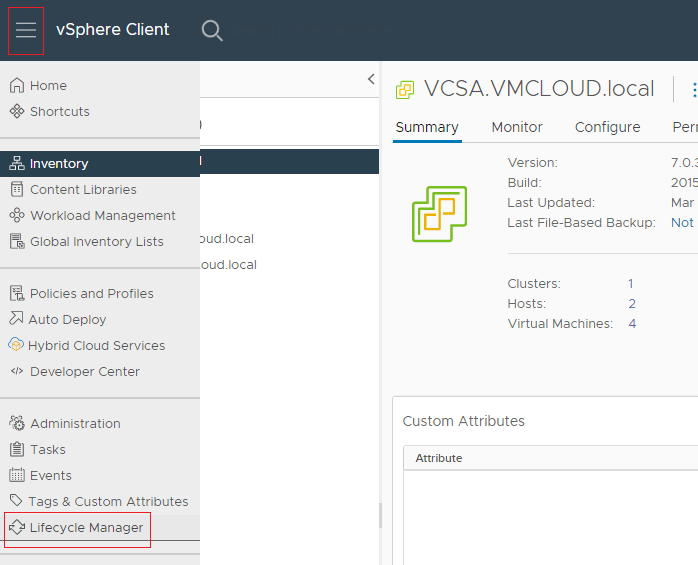Open the search magnifier icon
698x565 pixels.
(212, 30)
